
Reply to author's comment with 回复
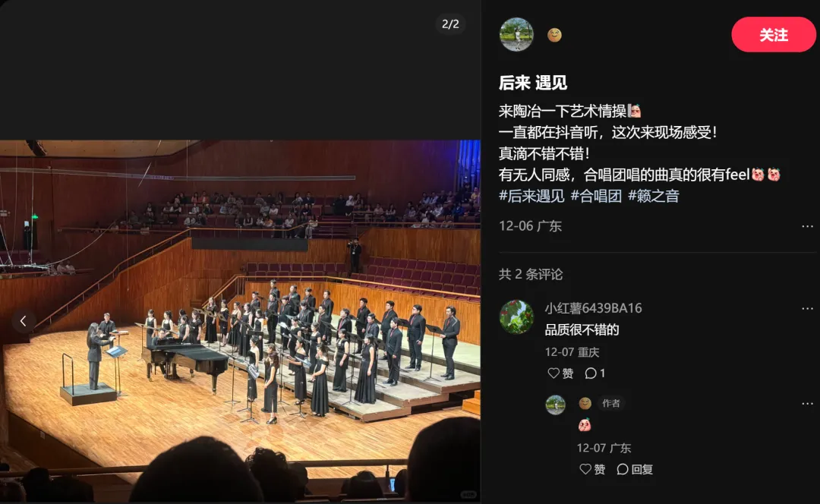(x=635, y=469)
